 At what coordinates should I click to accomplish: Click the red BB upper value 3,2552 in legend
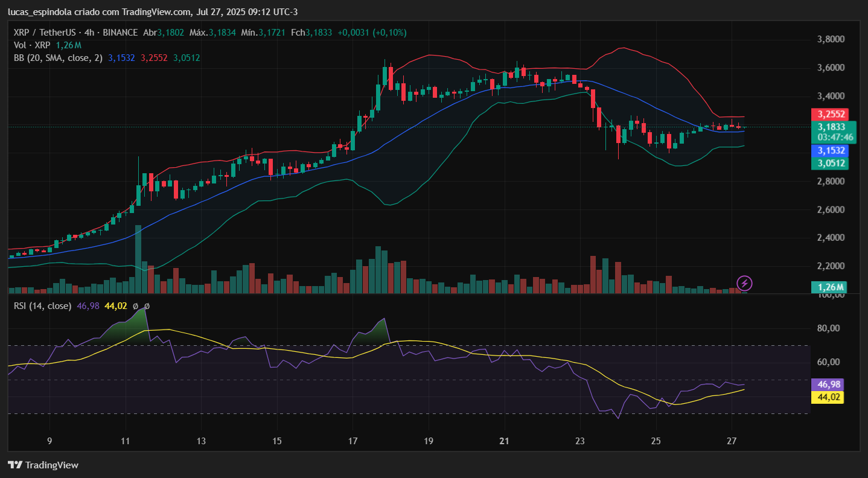click(154, 58)
